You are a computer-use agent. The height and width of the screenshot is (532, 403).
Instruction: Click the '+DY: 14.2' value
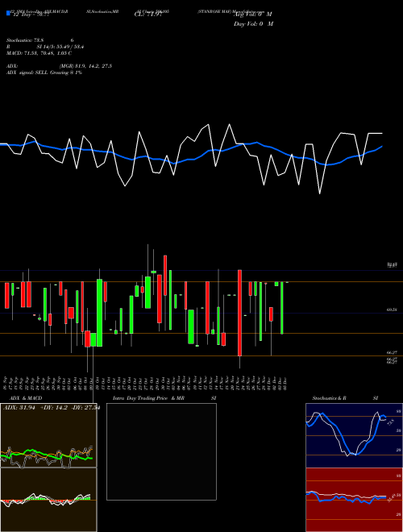point(54,408)
